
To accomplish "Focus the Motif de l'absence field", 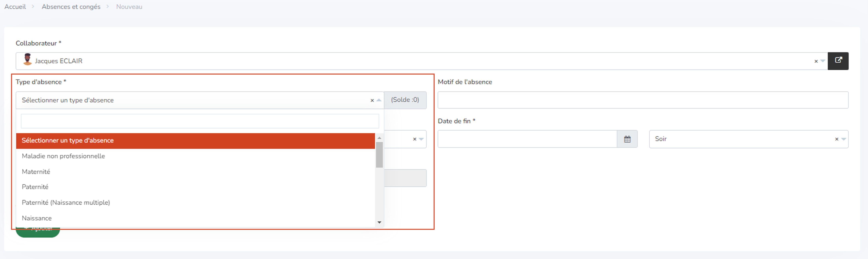I will pos(643,100).
